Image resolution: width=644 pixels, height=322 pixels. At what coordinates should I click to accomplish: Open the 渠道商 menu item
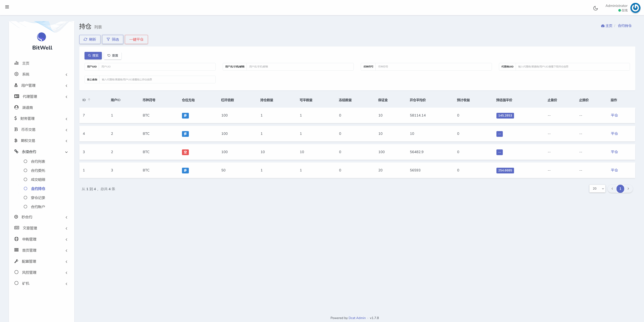pyautogui.click(x=28, y=108)
